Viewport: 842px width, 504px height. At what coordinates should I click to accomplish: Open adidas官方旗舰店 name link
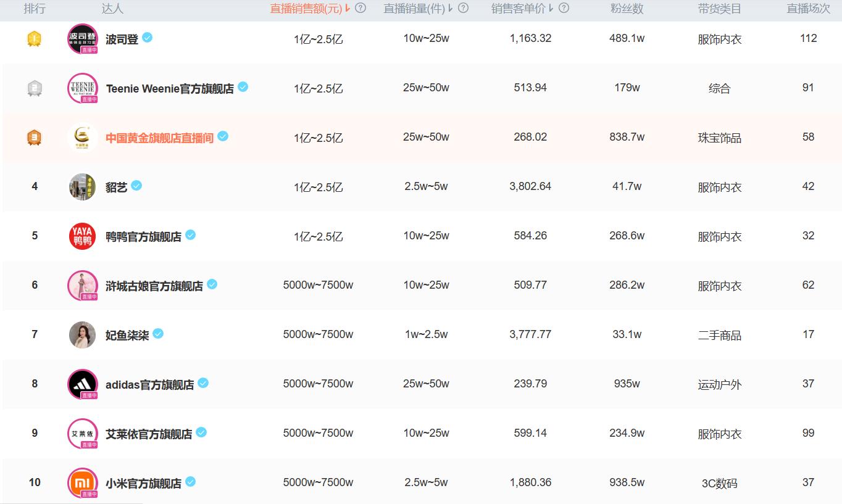(x=149, y=384)
